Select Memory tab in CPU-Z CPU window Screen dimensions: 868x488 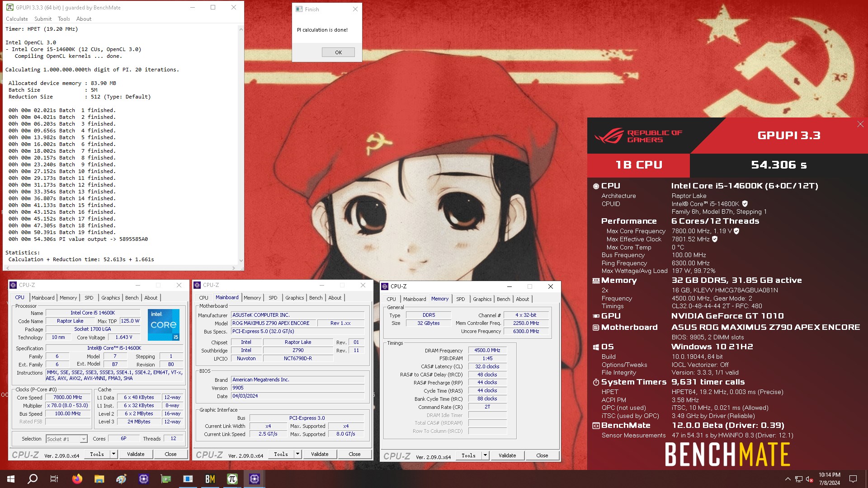click(68, 298)
